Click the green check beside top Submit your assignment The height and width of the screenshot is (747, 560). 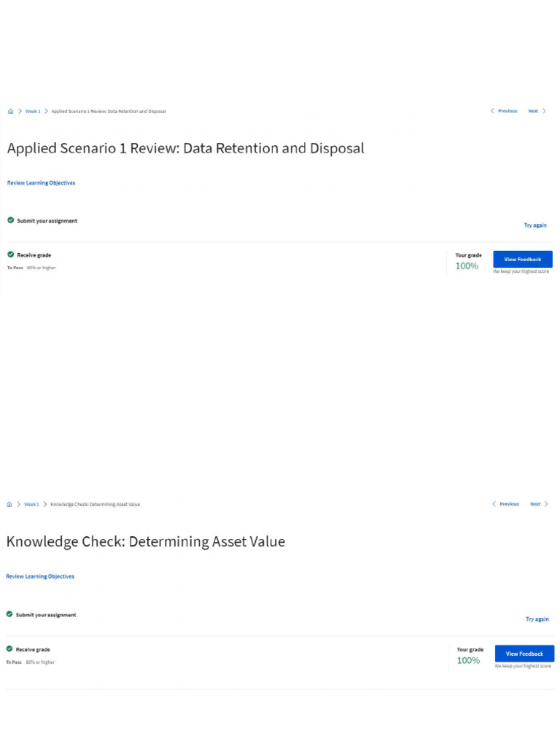click(11, 220)
